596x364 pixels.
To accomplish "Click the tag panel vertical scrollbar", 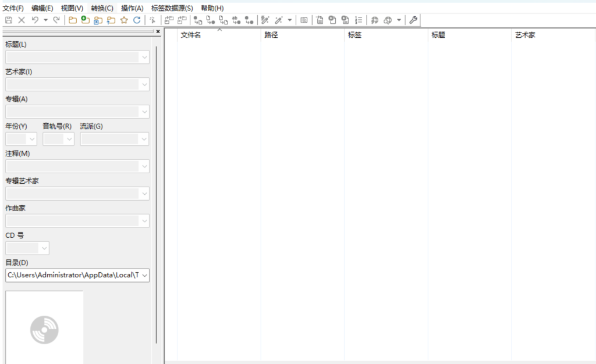I will pos(156,195).
